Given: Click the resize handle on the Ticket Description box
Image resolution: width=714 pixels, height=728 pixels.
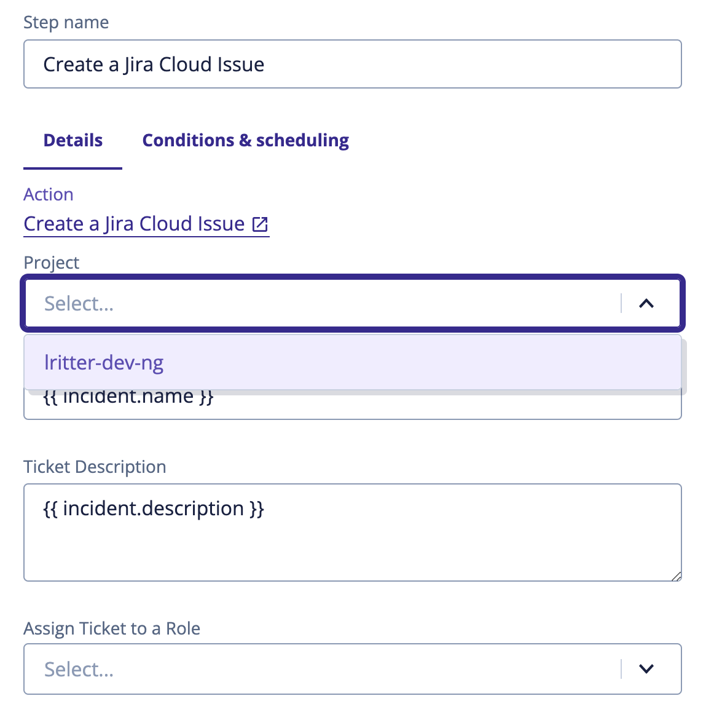Looking at the screenshot, I should click(676, 577).
